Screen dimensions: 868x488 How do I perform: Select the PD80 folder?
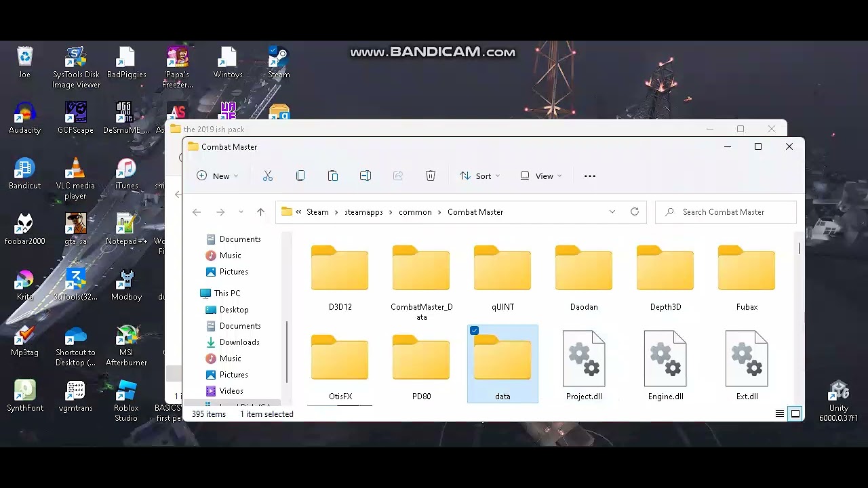tap(421, 367)
